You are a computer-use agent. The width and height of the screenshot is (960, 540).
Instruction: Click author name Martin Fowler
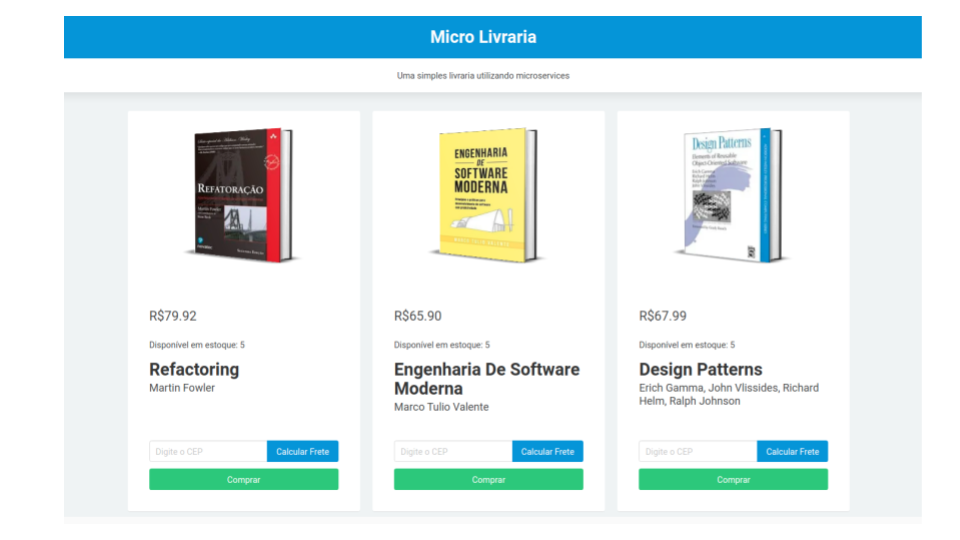[182, 388]
